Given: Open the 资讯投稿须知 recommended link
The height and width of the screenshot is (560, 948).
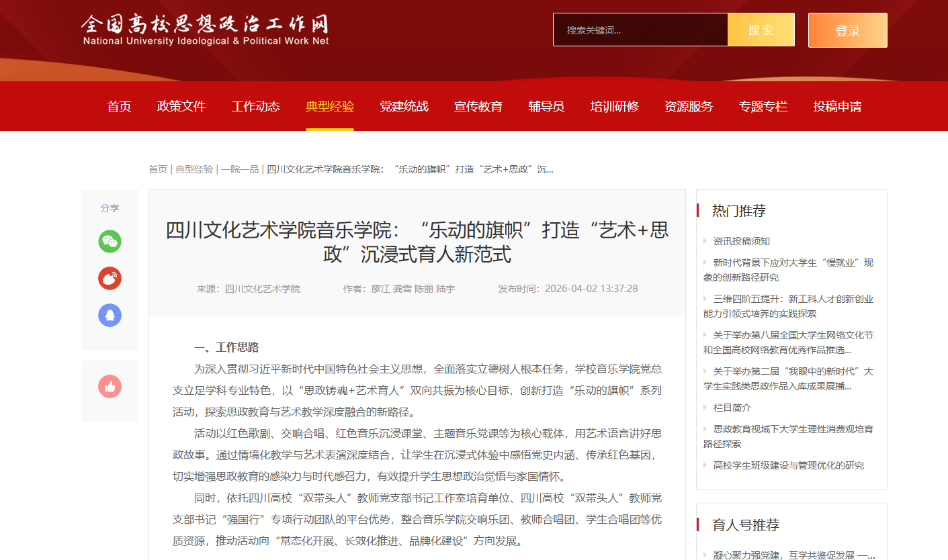Looking at the screenshot, I should click(741, 241).
